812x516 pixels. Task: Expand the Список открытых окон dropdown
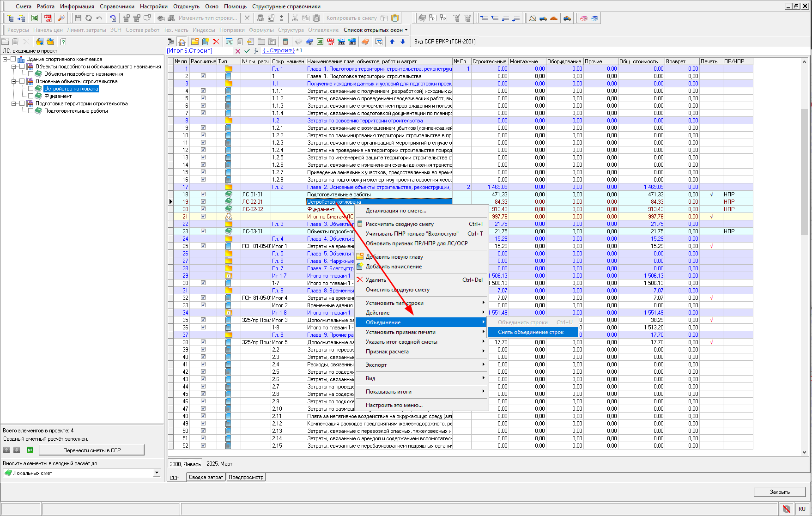point(406,30)
